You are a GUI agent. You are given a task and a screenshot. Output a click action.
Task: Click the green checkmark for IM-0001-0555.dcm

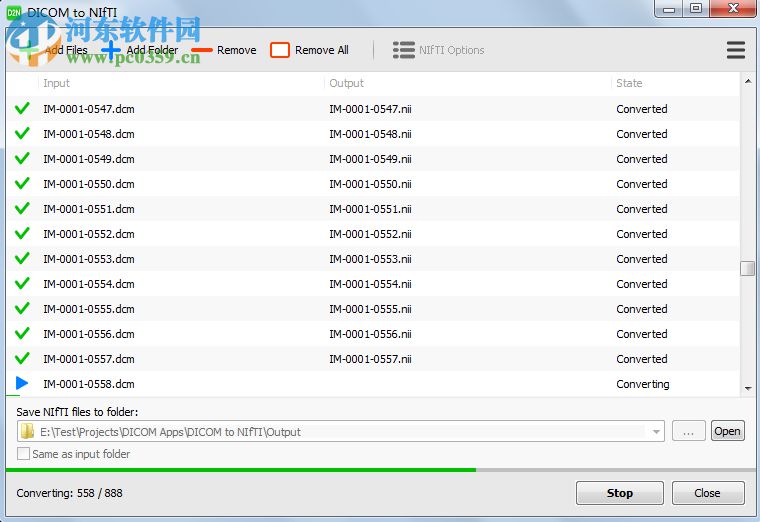pos(22,308)
